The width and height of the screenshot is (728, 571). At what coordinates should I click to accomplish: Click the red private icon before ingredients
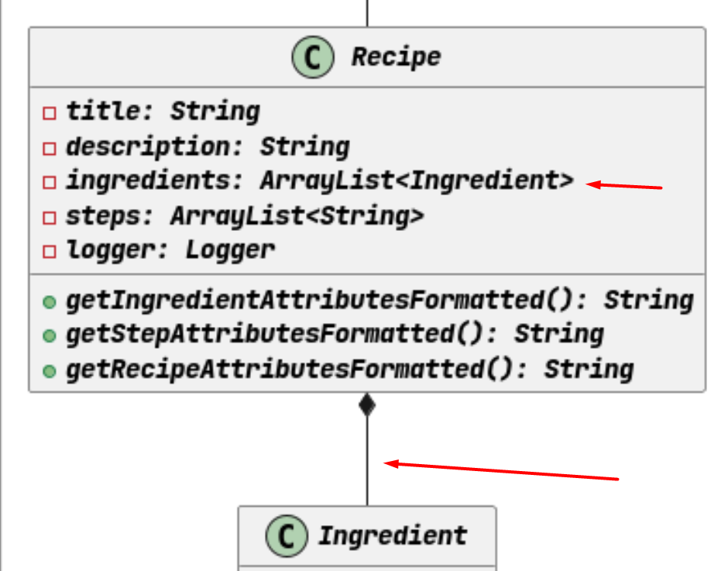click(50, 182)
